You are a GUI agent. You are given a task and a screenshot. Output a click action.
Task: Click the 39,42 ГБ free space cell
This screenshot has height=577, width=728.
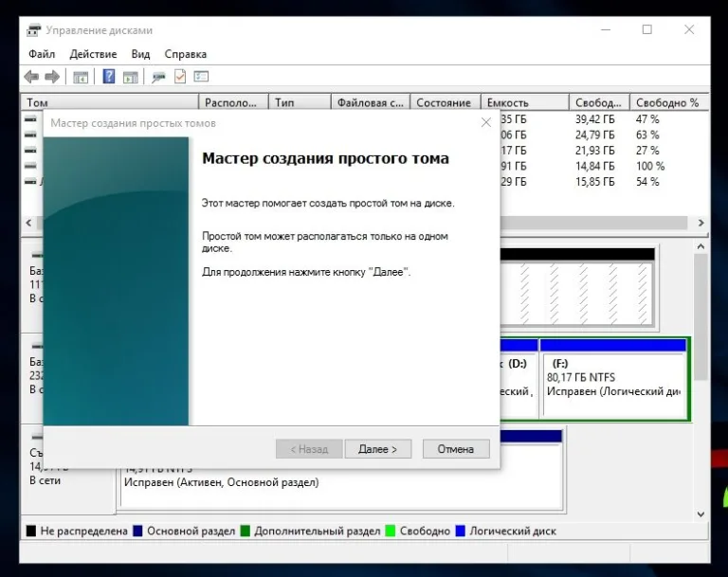tap(594, 119)
